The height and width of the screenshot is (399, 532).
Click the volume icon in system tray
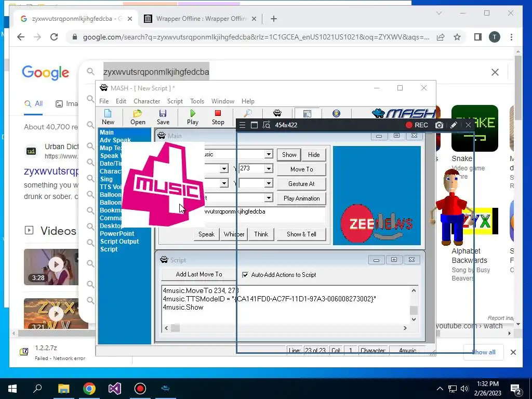464,389
